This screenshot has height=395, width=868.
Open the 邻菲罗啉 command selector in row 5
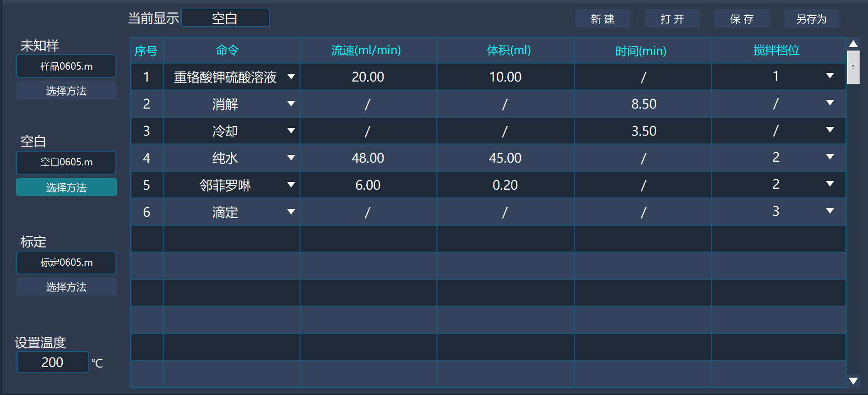coord(292,185)
